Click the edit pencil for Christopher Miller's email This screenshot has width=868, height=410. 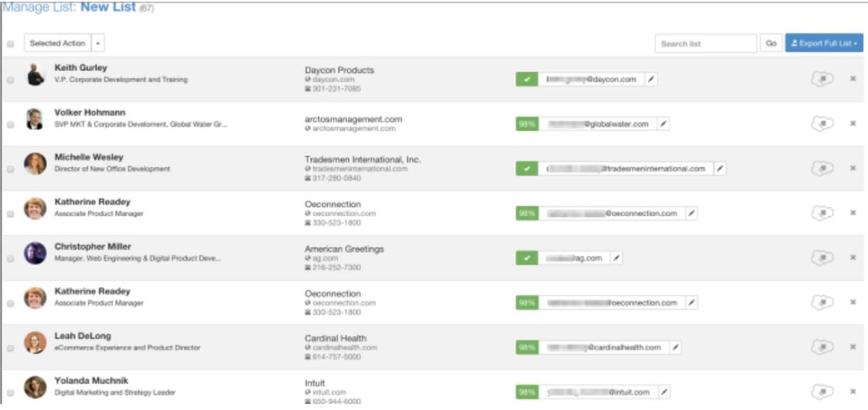click(x=616, y=258)
